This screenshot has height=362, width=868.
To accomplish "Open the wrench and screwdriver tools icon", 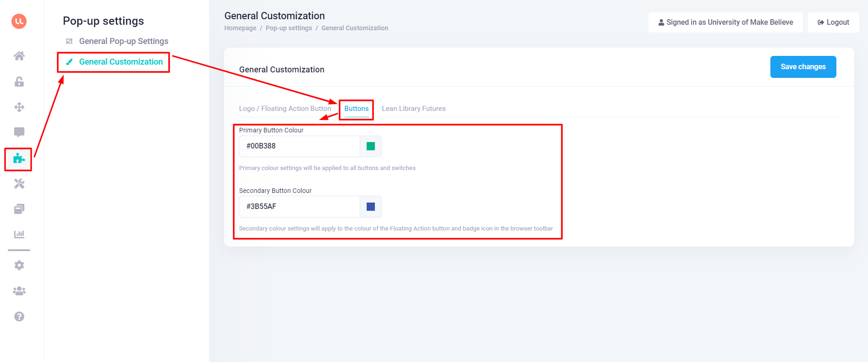I will (x=19, y=184).
